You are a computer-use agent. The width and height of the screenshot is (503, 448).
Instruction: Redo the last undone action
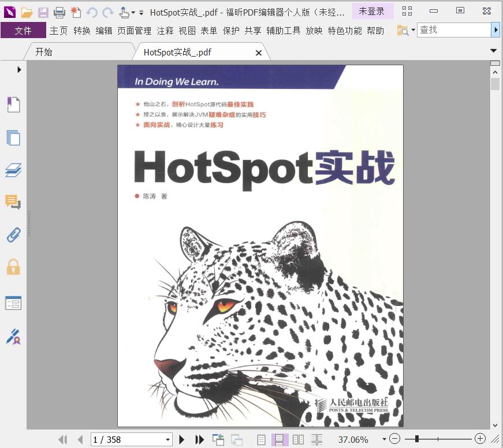click(108, 13)
